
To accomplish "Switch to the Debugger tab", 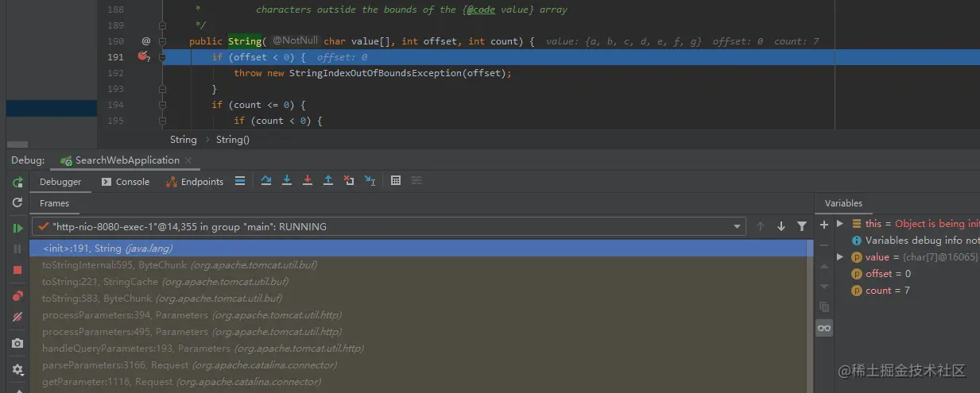I will (60, 182).
